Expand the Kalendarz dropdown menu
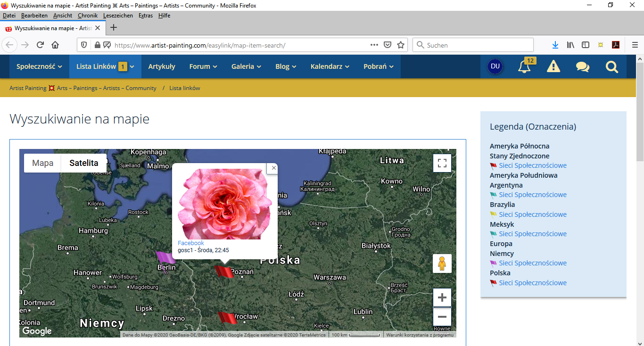Screen dimensions: 644x346 coord(330,66)
